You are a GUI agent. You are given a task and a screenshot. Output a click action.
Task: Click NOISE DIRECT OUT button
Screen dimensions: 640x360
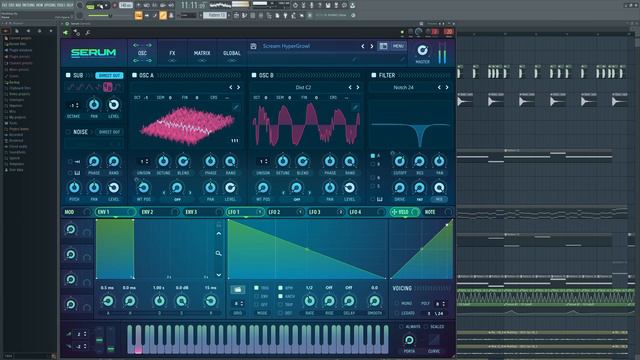coord(109,132)
